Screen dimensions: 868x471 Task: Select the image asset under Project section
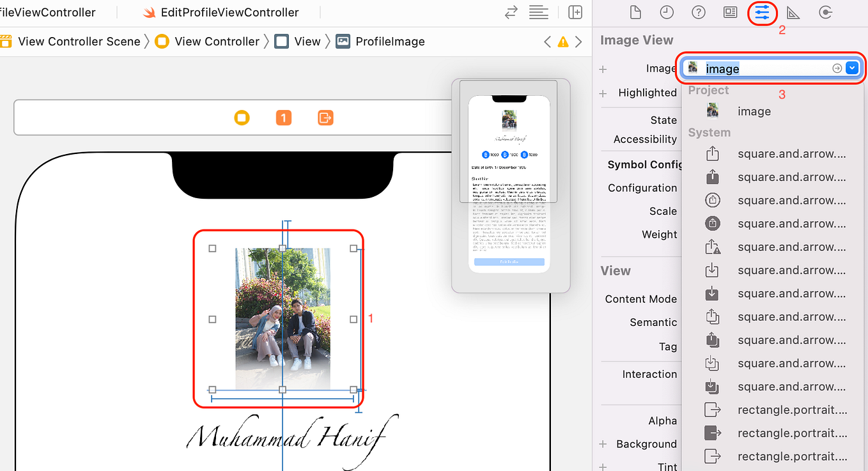754,111
